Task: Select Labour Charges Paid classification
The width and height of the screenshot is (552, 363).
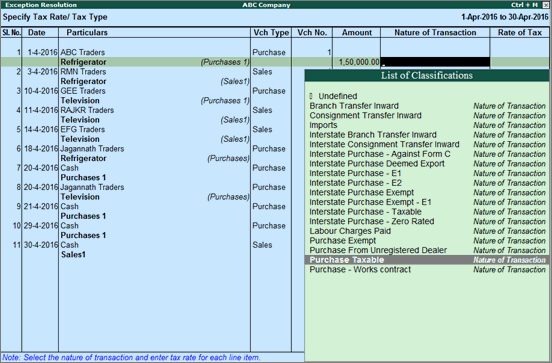Action: (x=427, y=231)
